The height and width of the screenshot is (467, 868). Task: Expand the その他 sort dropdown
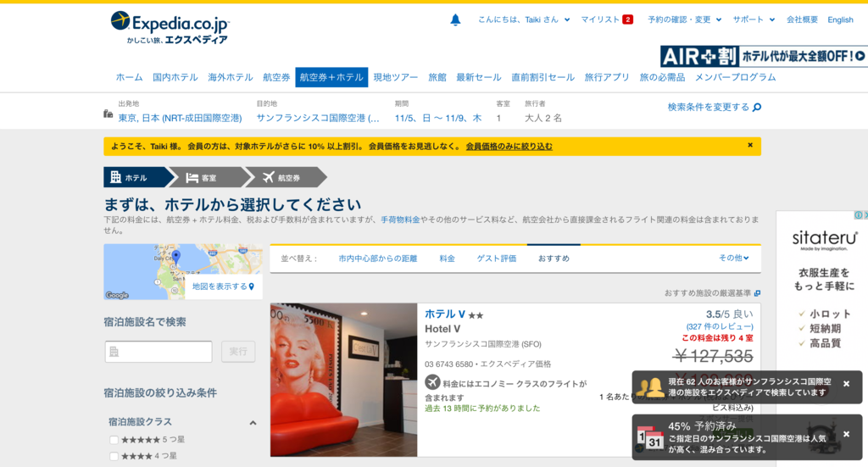(733, 258)
